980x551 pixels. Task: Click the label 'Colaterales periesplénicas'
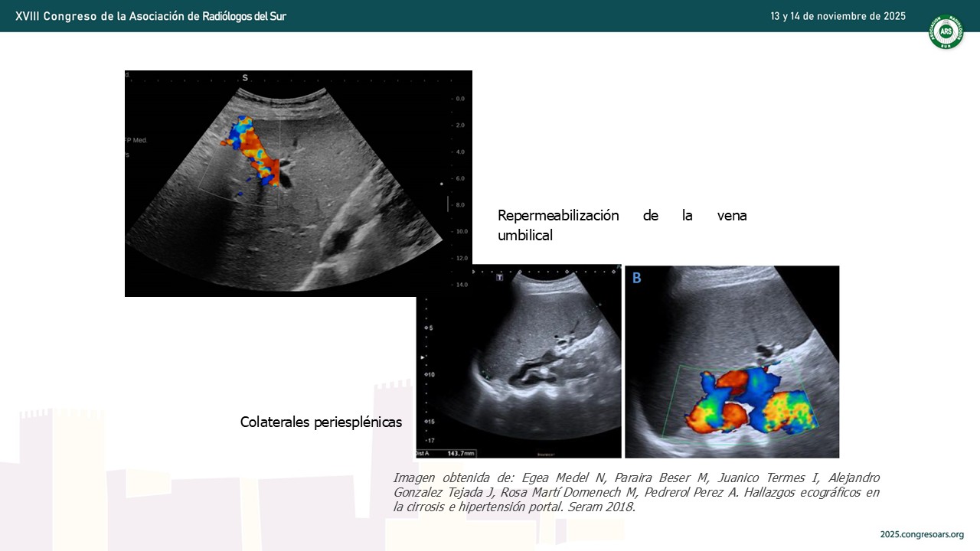(x=321, y=422)
